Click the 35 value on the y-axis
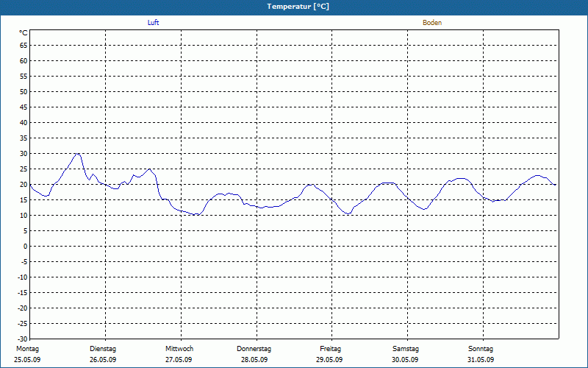 point(24,138)
